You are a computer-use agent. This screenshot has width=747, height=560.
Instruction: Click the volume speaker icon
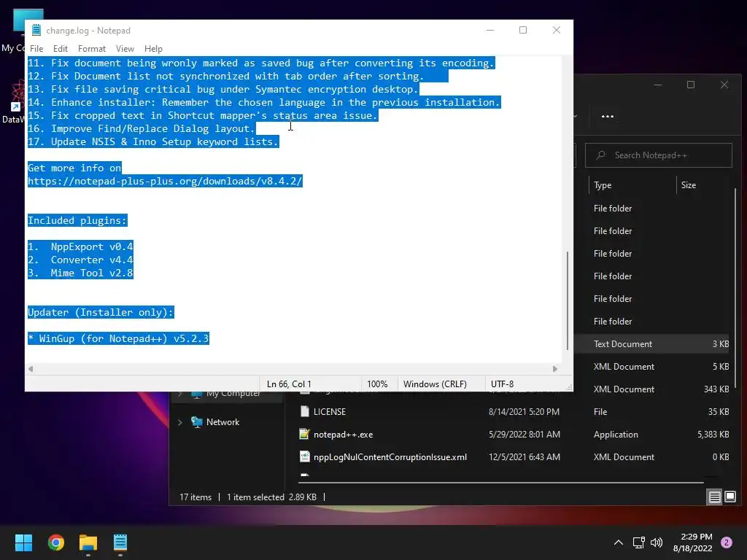[x=657, y=542]
